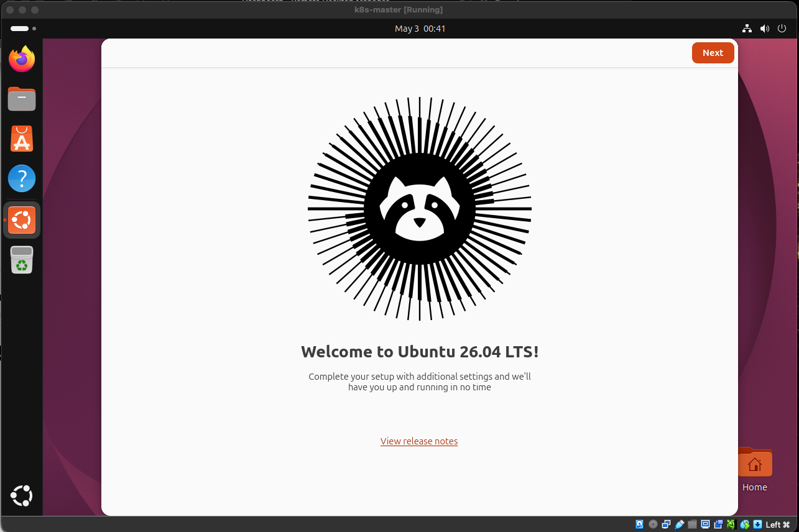
Task: Click the volume speaker icon in top bar
Action: pos(765,29)
